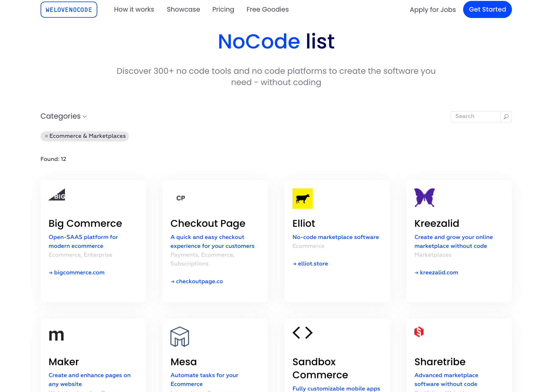Open the Maker card title
The height and width of the screenshot is (392, 550).
[x=64, y=362]
